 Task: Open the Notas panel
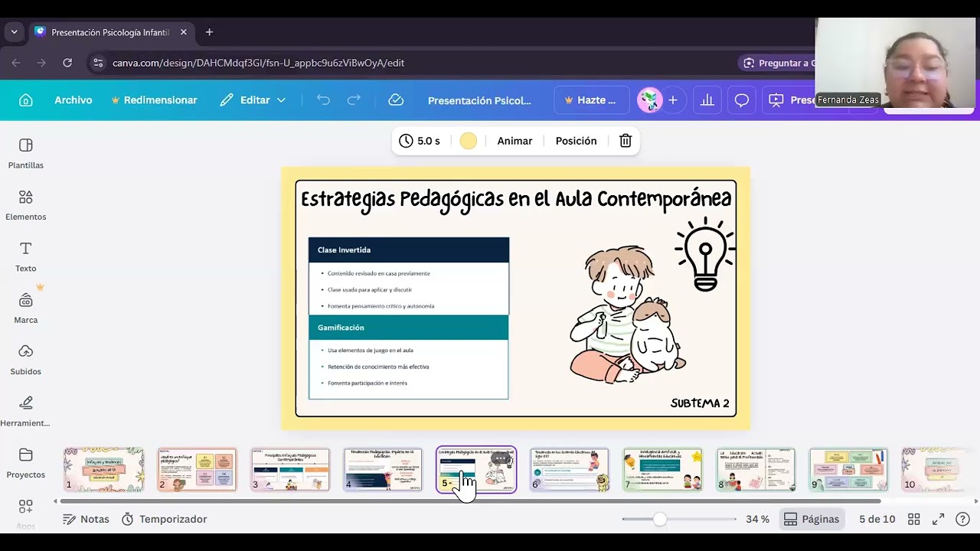click(x=86, y=519)
